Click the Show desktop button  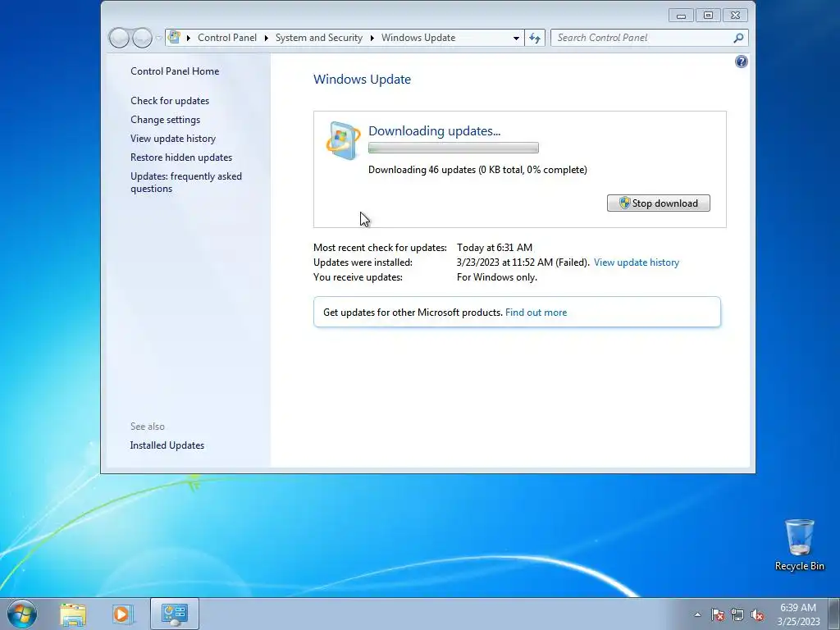tap(834, 614)
